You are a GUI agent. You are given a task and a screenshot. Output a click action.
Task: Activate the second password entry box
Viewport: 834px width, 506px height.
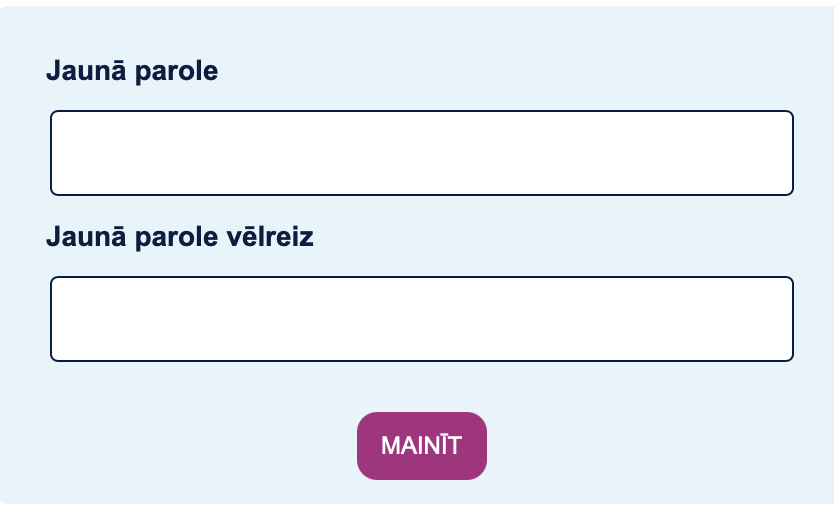pyautogui.click(x=421, y=319)
